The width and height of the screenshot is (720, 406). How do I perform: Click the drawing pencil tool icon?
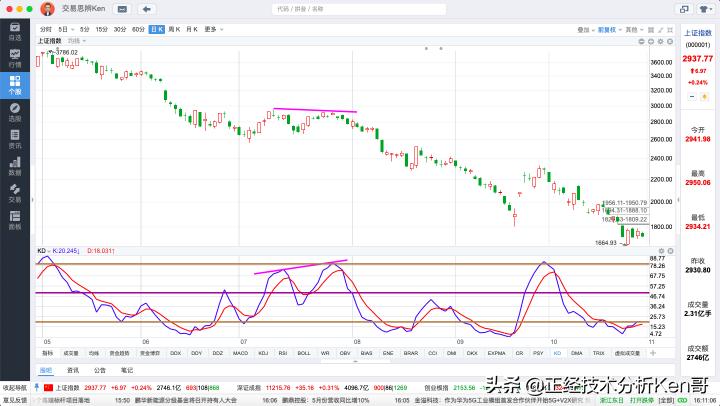(x=661, y=29)
